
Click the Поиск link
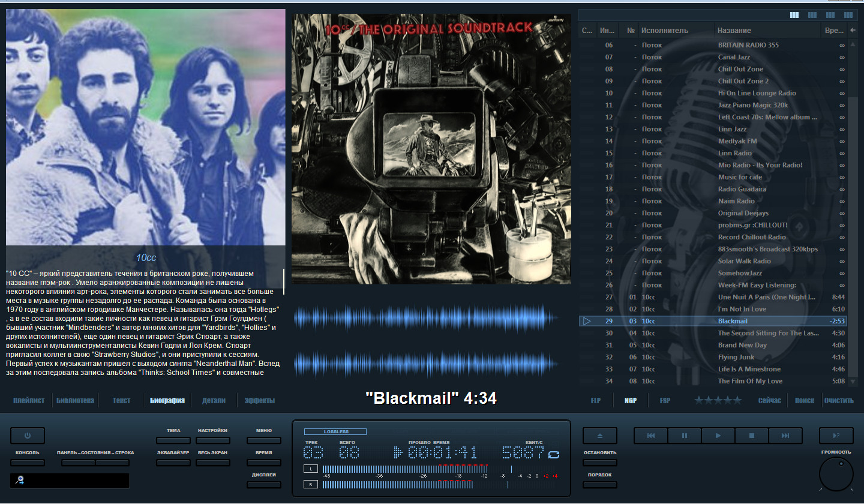pyautogui.click(x=805, y=400)
